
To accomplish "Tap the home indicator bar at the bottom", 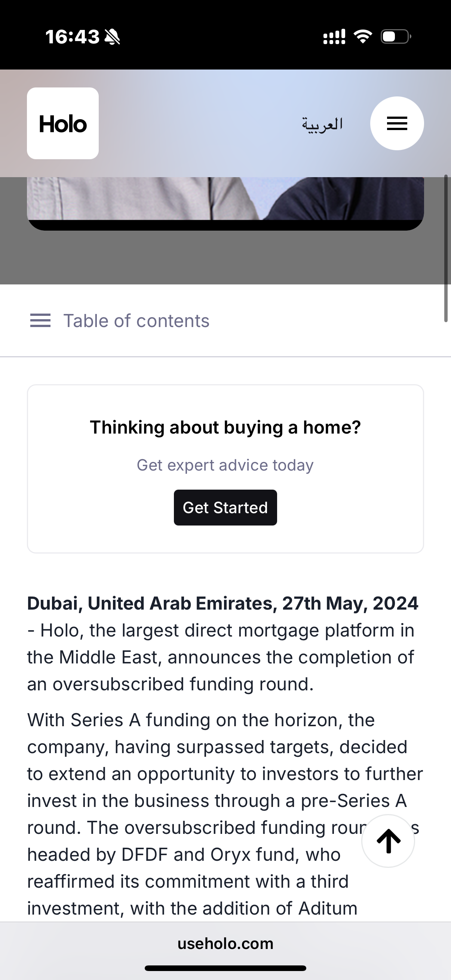I will pos(225,968).
